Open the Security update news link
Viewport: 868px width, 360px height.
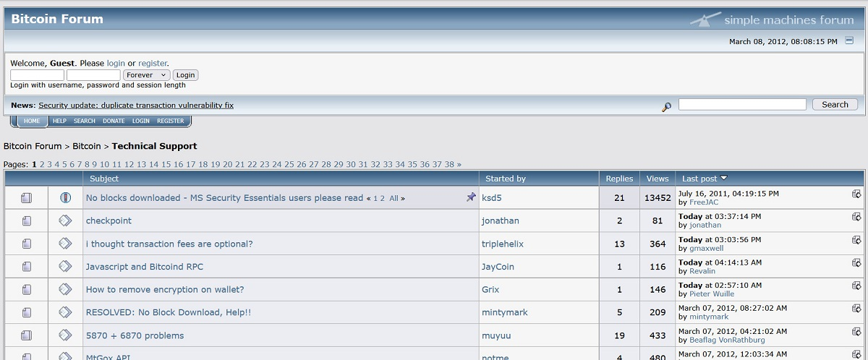(x=136, y=106)
